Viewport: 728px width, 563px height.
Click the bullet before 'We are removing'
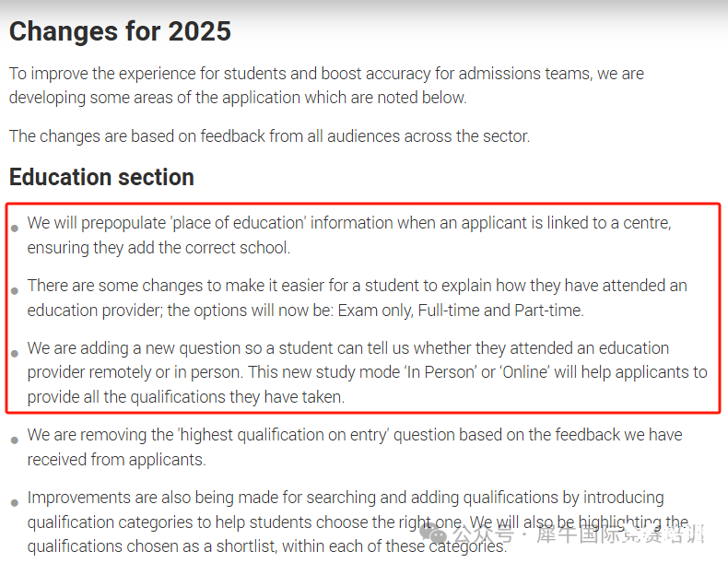pyautogui.click(x=15, y=440)
